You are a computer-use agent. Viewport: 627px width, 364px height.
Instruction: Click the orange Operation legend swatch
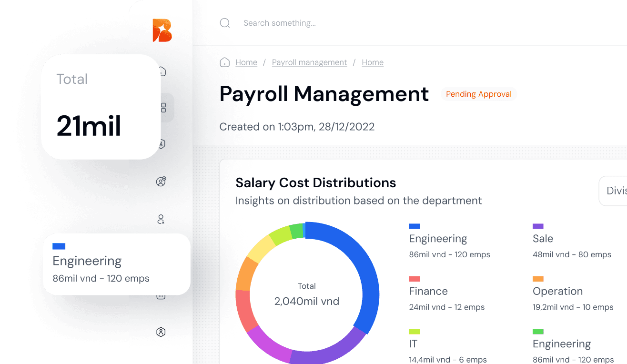click(x=538, y=279)
